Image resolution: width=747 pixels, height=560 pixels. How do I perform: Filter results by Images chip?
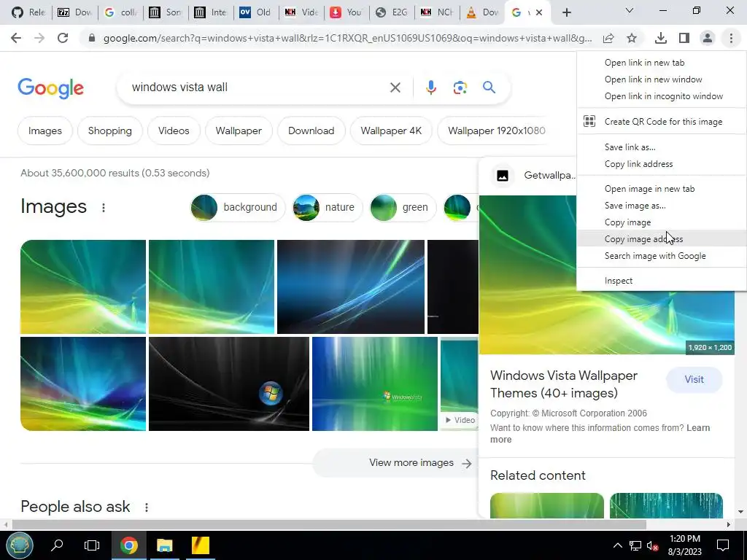[x=44, y=131]
